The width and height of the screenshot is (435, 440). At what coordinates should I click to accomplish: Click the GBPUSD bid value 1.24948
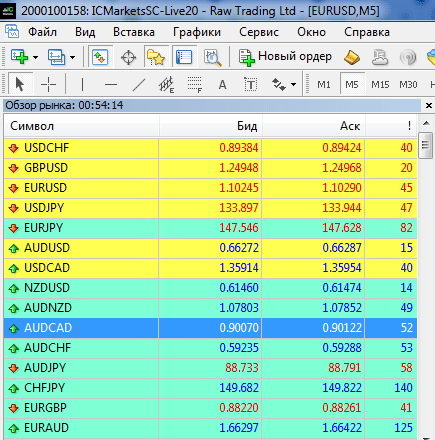239,168
